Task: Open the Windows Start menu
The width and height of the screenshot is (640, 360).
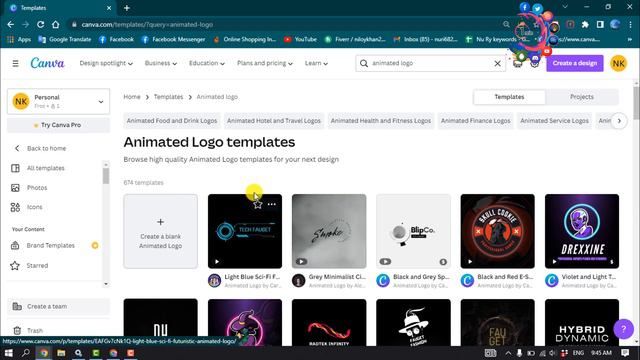Action: 8,353
